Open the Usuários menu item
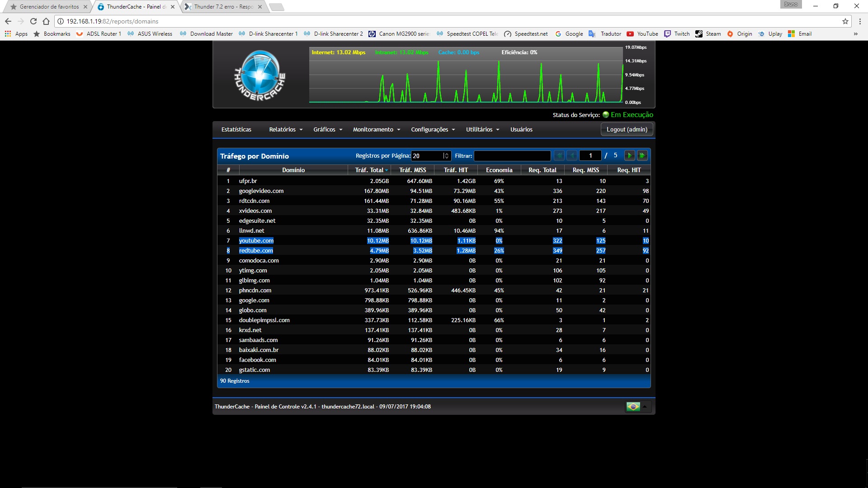The image size is (868, 488). tap(521, 130)
